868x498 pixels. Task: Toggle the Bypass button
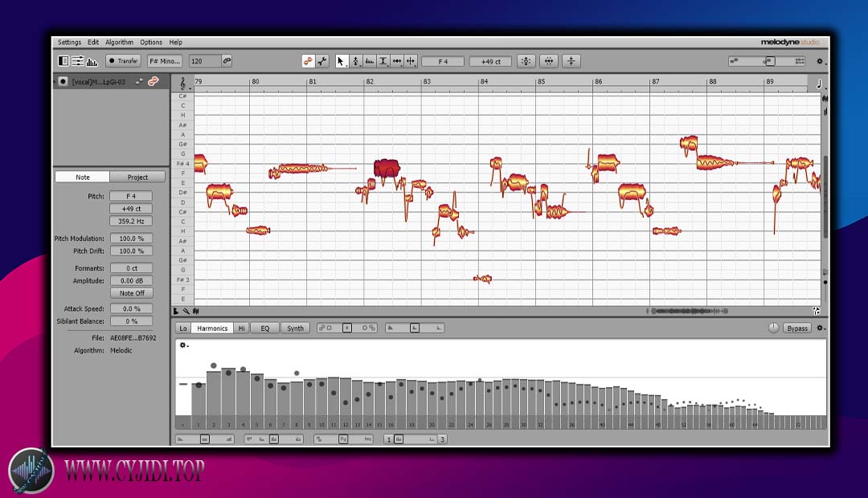click(x=797, y=329)
